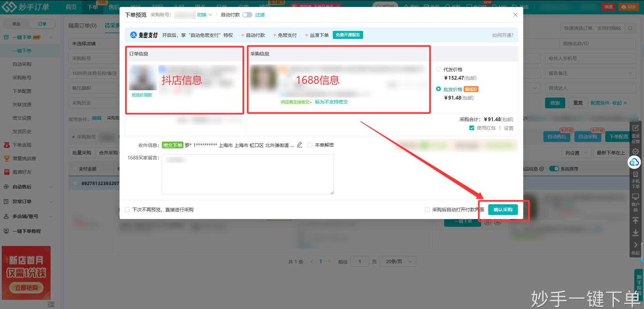Open the 切换 purchase account dropdown
The width and height of the screenshot is (644, 309).
[x=204, y=15]
